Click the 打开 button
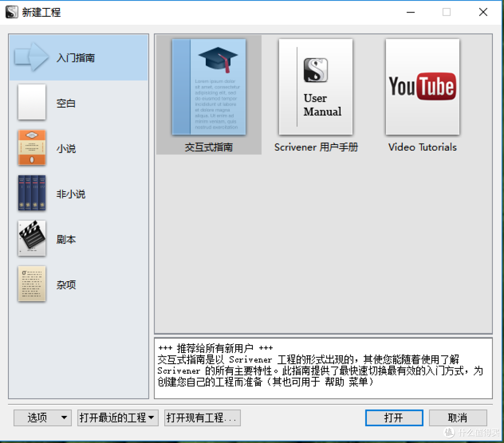The height and width of the screenshot is (443, 504). click(x=394, y=418)
